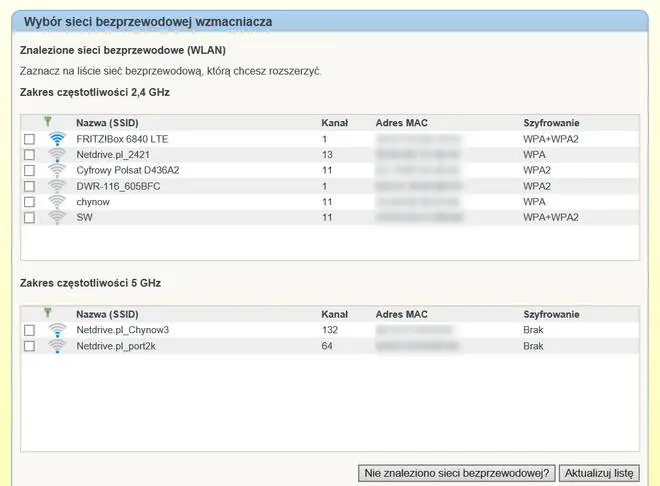Click the Kanał column header in 5 GHz table
The image size is (660, 486).
point(334,313)
